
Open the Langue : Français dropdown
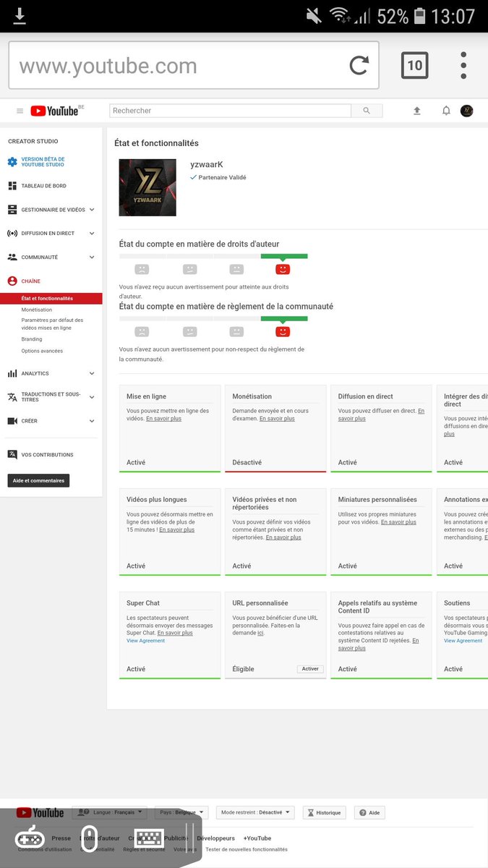109,812
